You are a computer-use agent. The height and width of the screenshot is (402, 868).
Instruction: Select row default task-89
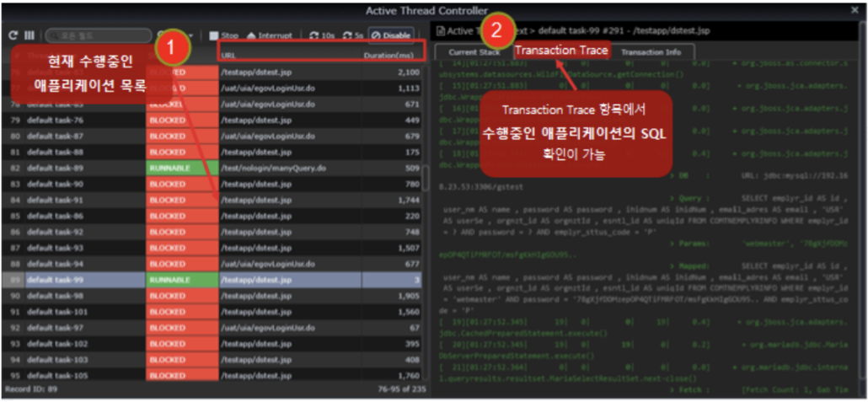(x=213, y=168)
